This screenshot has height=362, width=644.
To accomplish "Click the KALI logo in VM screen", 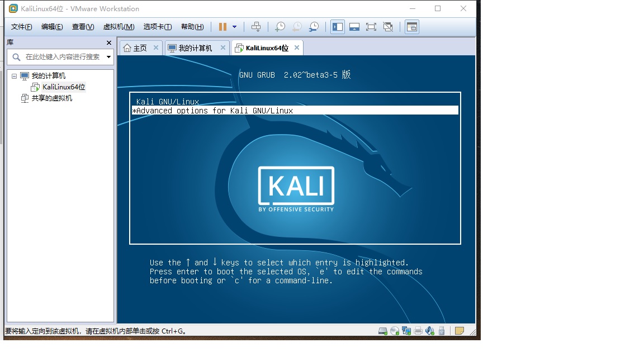I will 296,189.
